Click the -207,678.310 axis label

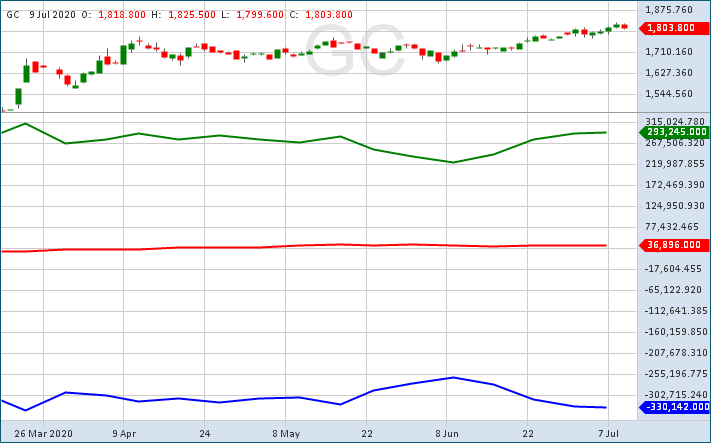(x=676, y=353)
